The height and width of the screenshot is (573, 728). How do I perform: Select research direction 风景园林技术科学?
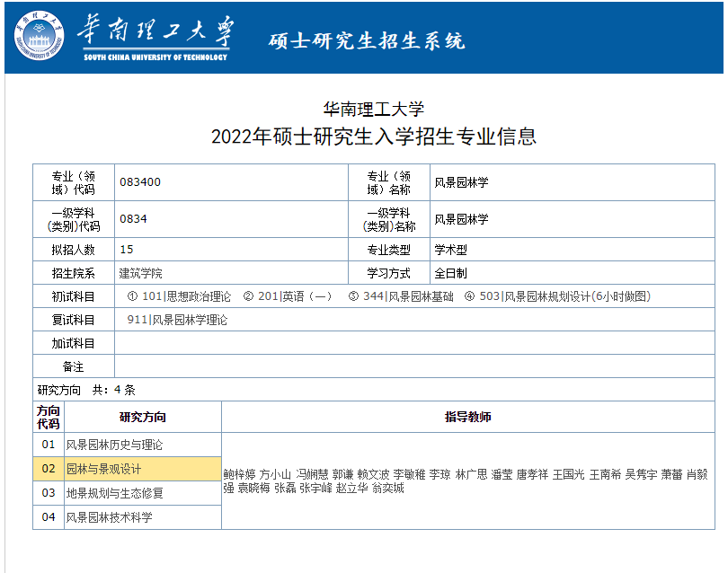pyautogui.click(x=109, y=517)
